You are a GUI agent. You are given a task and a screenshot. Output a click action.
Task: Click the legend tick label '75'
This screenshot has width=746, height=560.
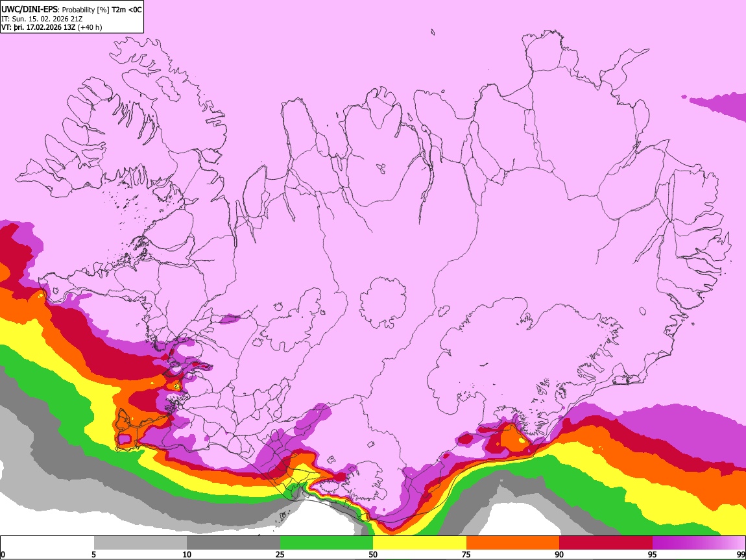(466, 555)
